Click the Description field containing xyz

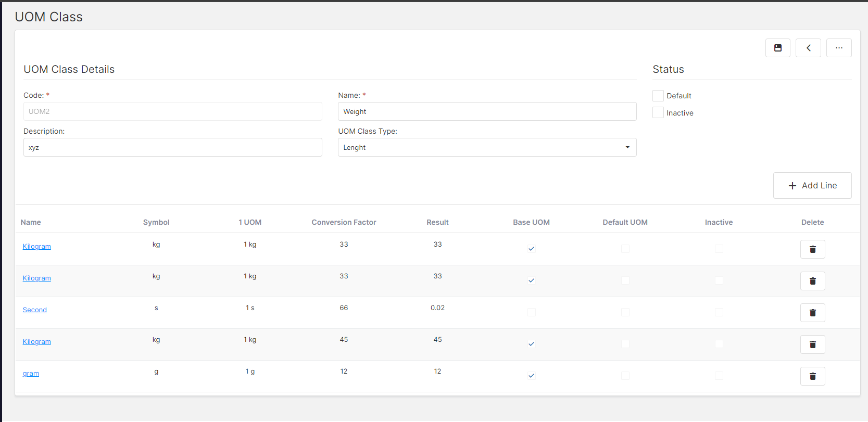click(x=172, y=147)
